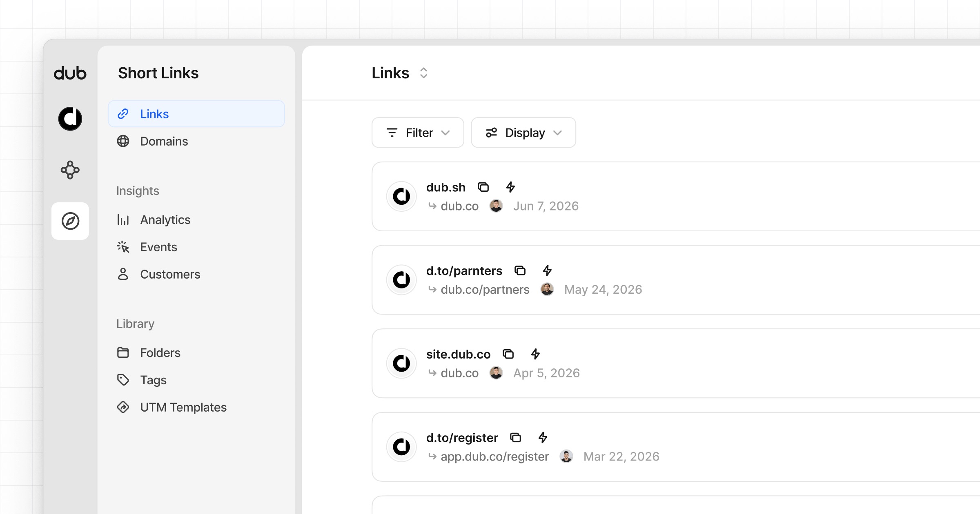Open the dub.sh short link
980x514 pixels.
pos(446,187)
